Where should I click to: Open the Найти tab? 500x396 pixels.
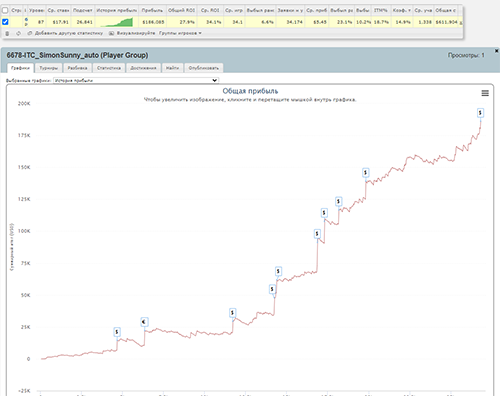[x=172, y=68]
